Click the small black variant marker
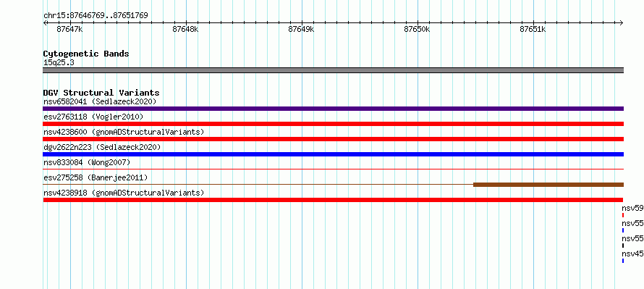The height and width of the screenshot is (289, 644). [x=623, y=246]
